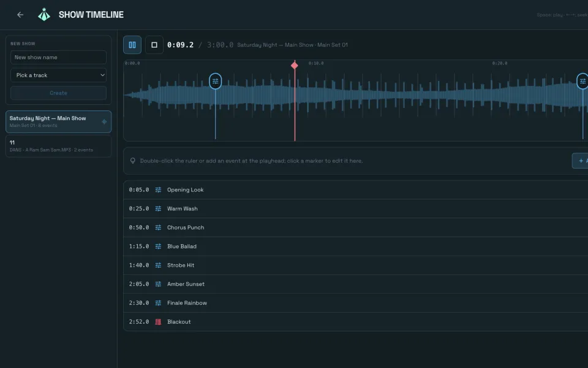Click the 1:40.0 timestamp
The height and width of the screenshot is (368, 588).
coord(139,265)
